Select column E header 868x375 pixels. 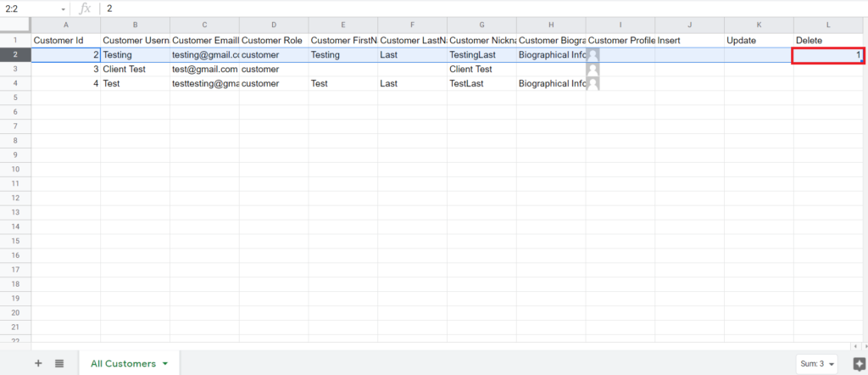(x=343, y=25)
